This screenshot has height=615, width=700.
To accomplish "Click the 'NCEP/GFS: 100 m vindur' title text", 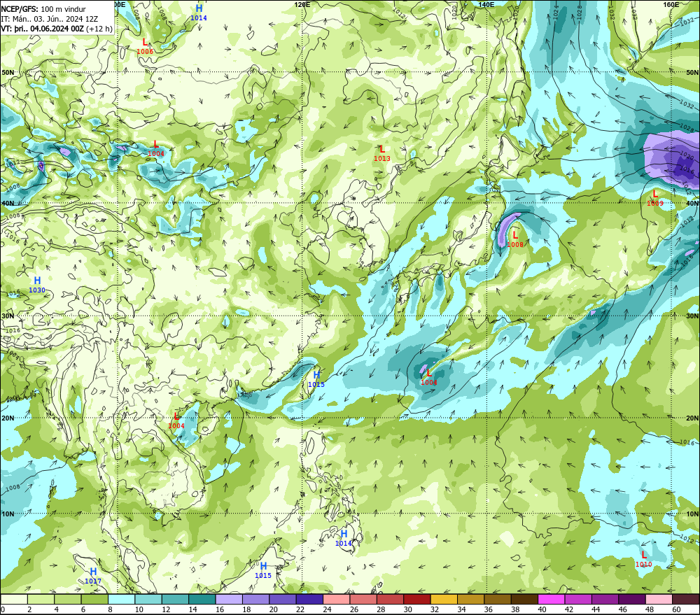I will 43,9.
